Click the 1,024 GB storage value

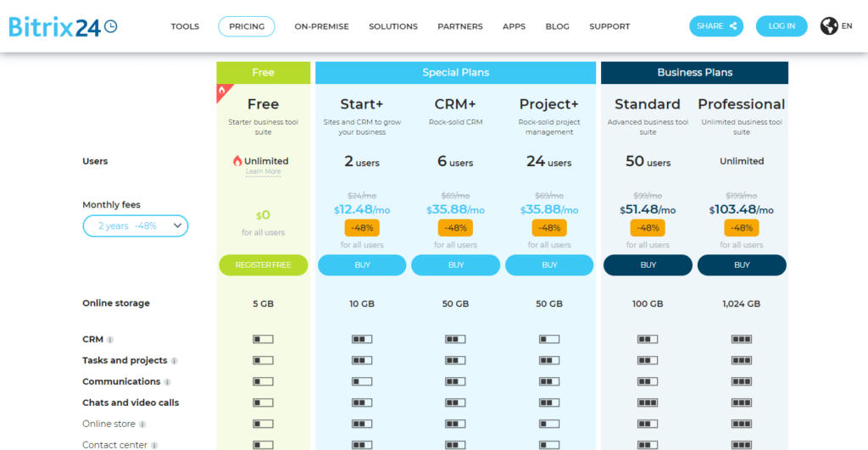pos(741,304)
